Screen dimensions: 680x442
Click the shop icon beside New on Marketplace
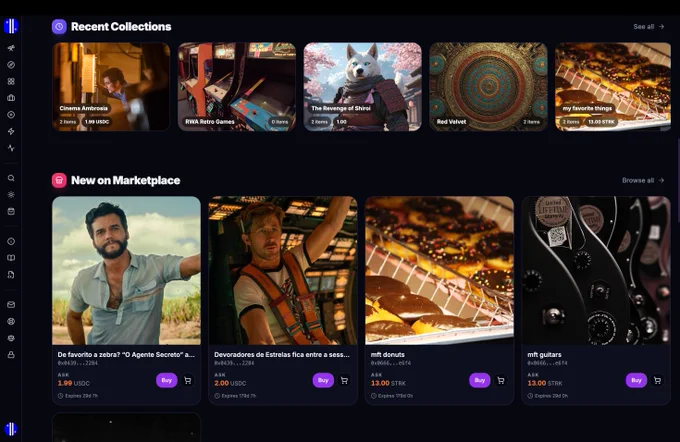[59, 180]
